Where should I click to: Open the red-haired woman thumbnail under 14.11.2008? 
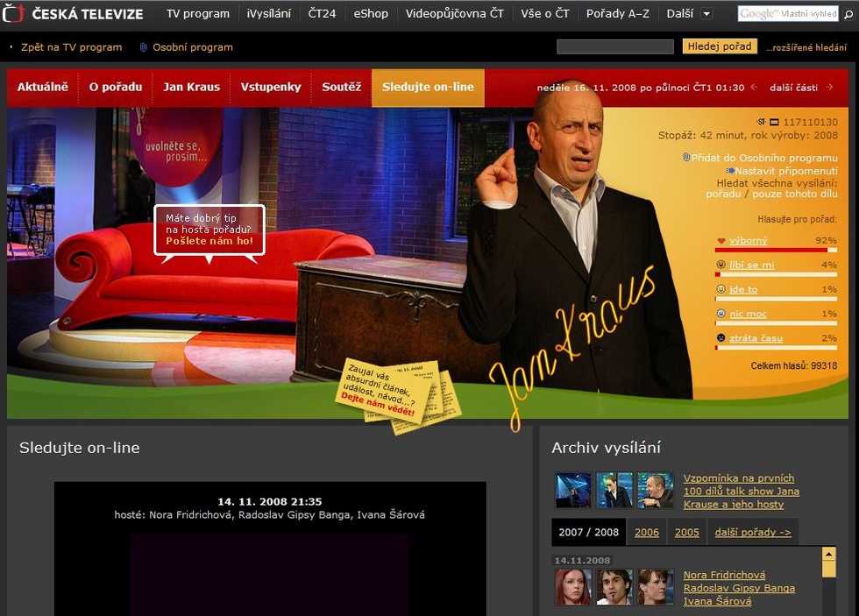click(573, 587)
